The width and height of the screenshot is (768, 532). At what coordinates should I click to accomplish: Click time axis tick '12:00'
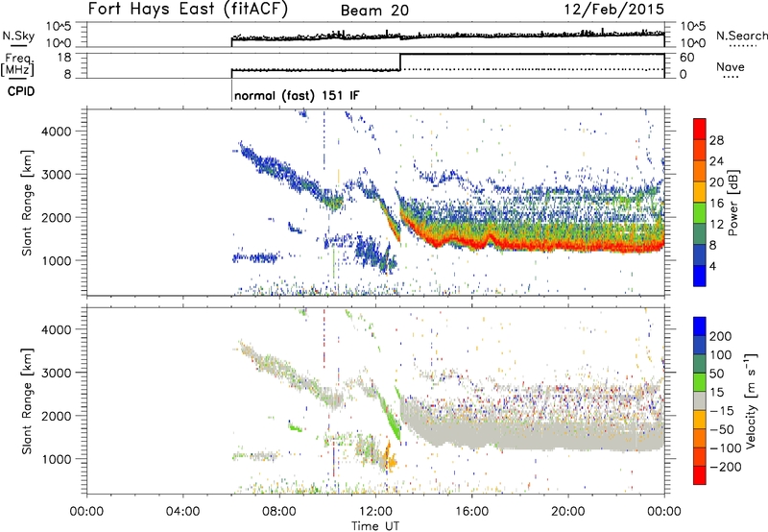click(375, 512)
